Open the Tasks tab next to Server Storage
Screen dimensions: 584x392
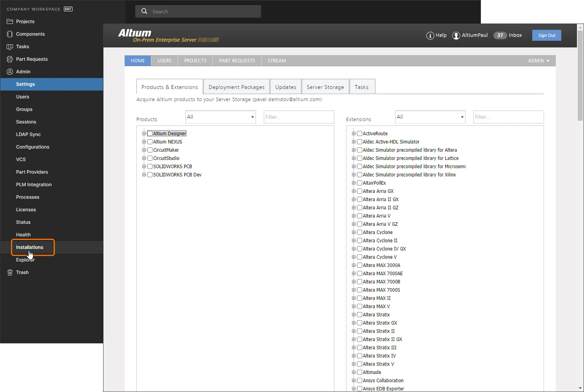click(362, 87)
